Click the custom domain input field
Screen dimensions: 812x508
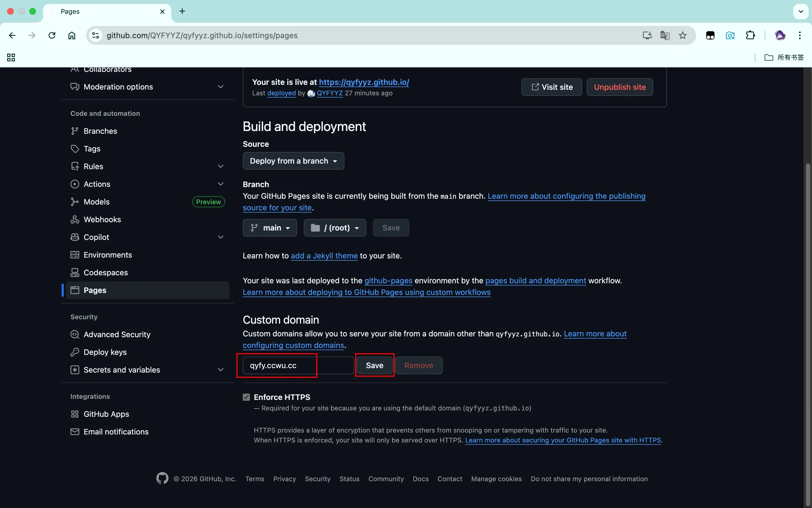(x=298, y=365)
